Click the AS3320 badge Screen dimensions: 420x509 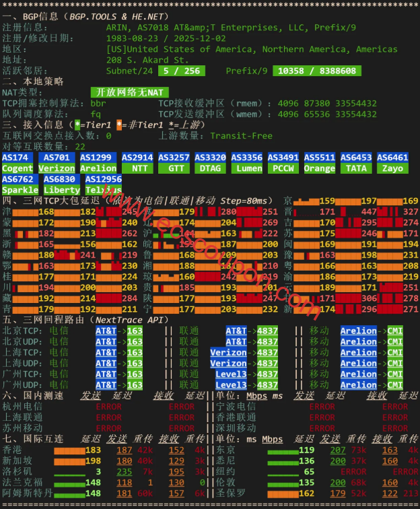coord(210,158)
